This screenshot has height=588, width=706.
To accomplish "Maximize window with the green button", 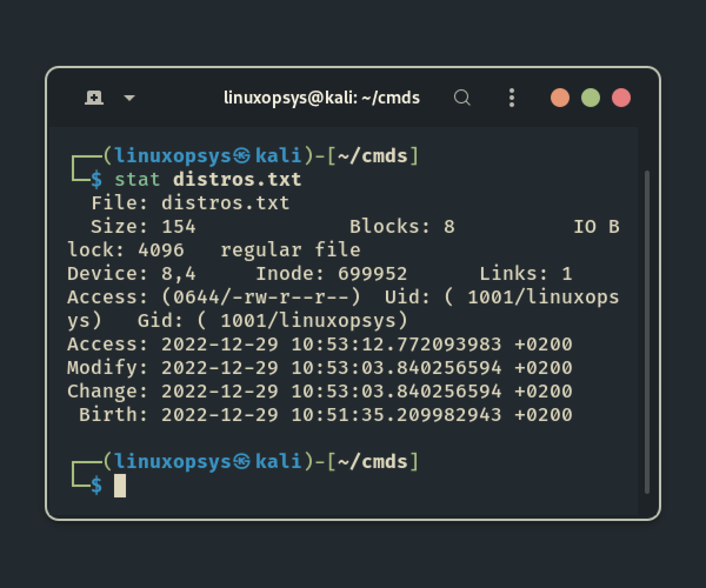I will [590, 98].
